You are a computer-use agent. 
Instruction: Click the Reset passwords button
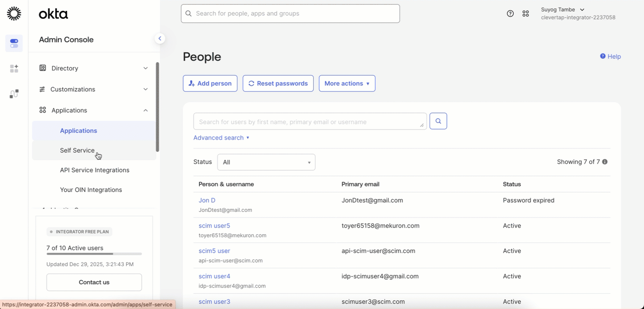point(278,83)
